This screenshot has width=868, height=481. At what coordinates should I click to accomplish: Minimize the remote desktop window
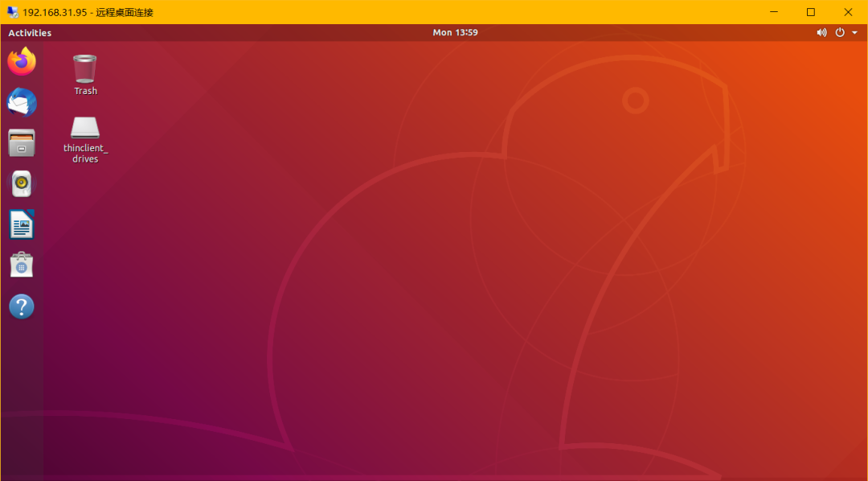(x=773, y=11)
